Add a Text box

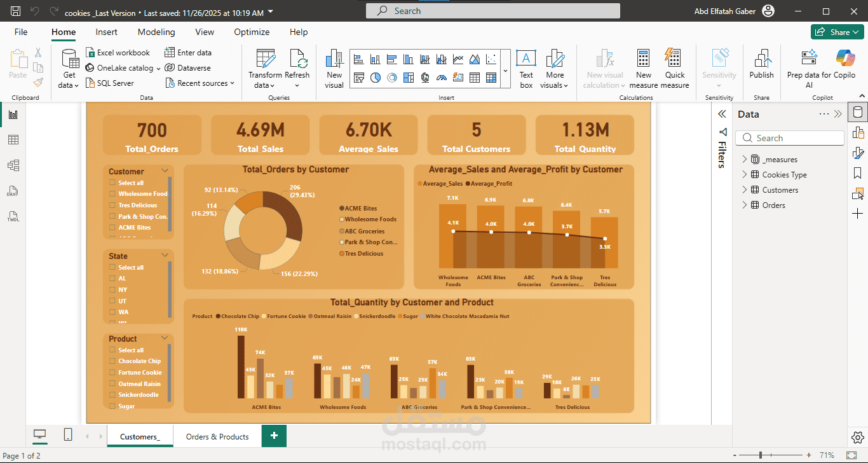click(x=526, y=69)
